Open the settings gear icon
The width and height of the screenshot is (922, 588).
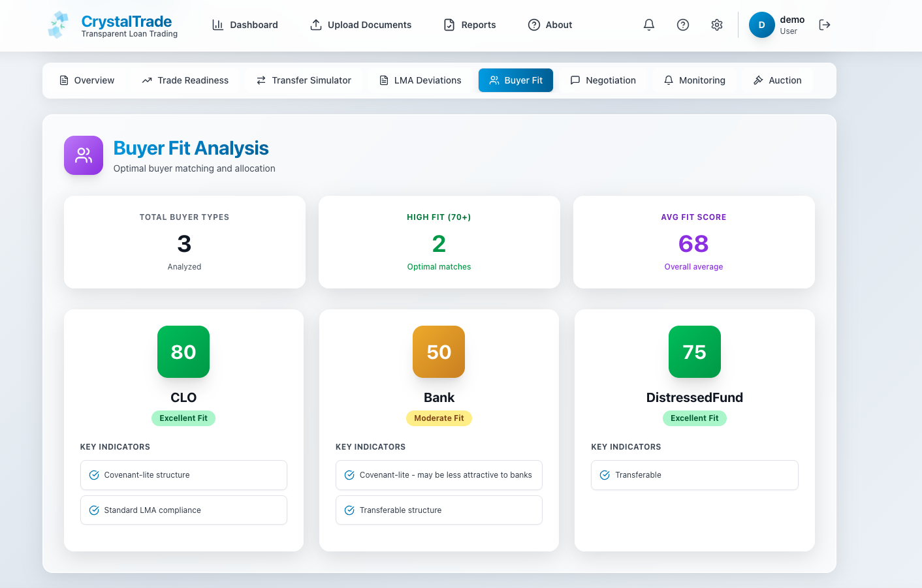716,25
